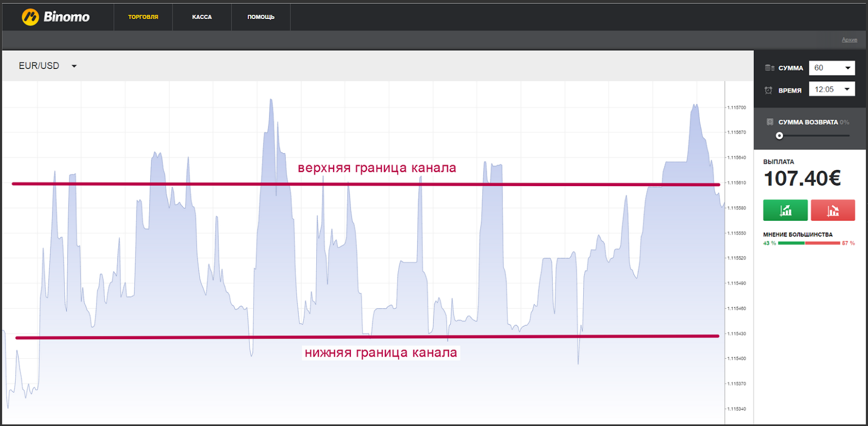The height and width of the screenshot is (426, 868).
Task: Click the 1.115700 price axis label
Action: (737, 107)
